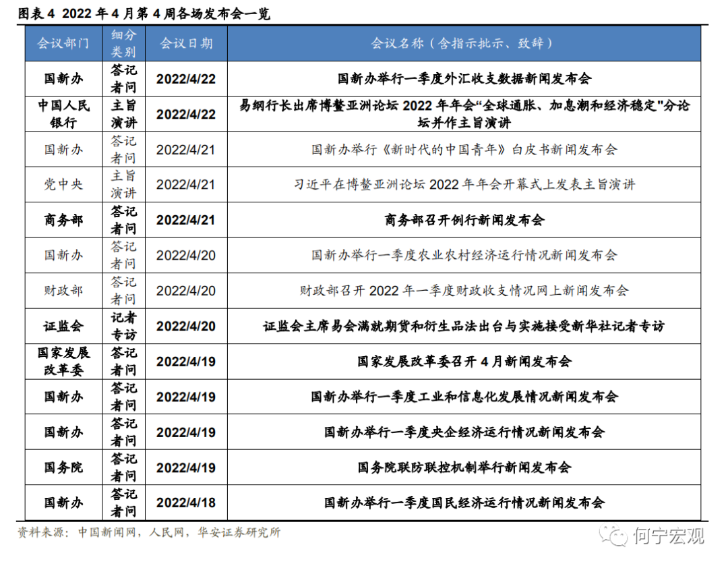Click '答记者问' in the 财政部 row
Image resolution: width=728 pixels, height=568 pixels.
[123, 291]
